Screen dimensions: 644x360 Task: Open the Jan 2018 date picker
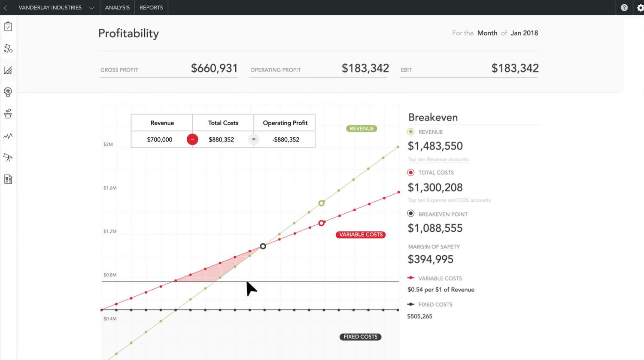[524, 33]
